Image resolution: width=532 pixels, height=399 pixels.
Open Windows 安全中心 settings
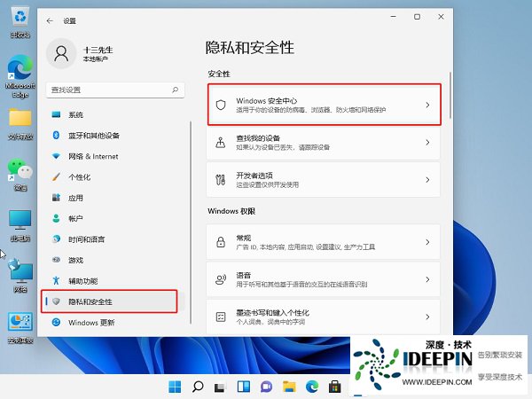324,105
